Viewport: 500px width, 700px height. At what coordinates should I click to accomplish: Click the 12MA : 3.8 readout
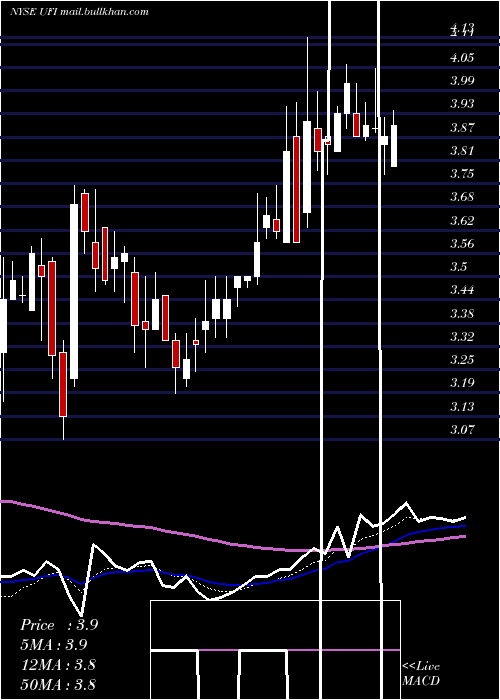[x=58, y=664]
